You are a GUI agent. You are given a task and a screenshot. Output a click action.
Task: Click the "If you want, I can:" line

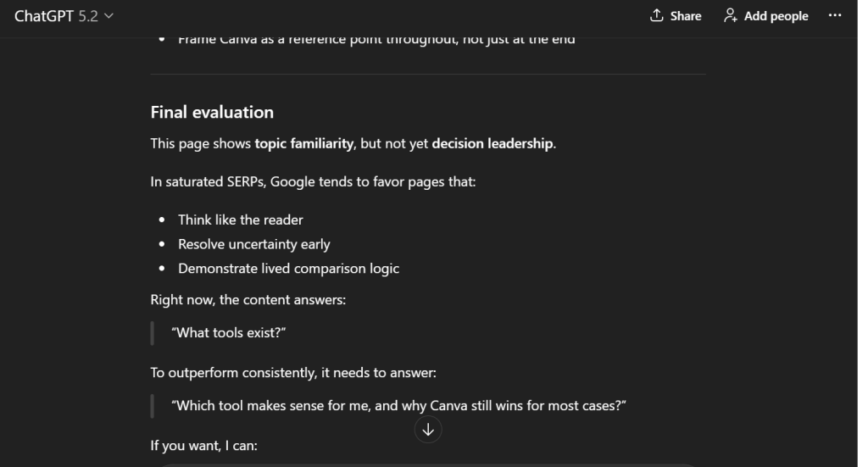[203, 445]
